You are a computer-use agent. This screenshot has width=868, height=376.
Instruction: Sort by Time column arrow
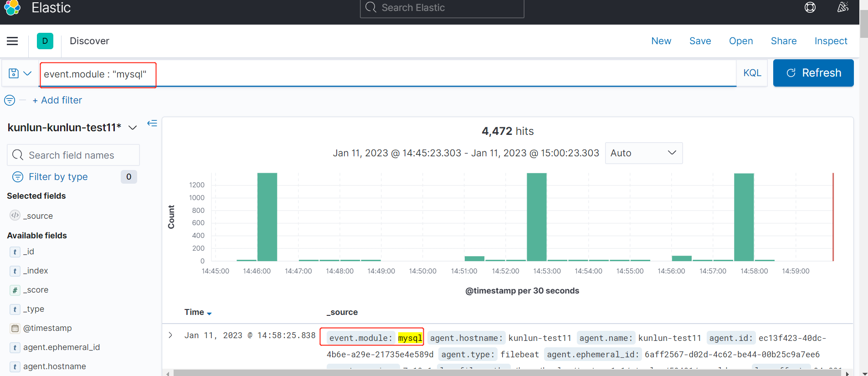(209, 313)
